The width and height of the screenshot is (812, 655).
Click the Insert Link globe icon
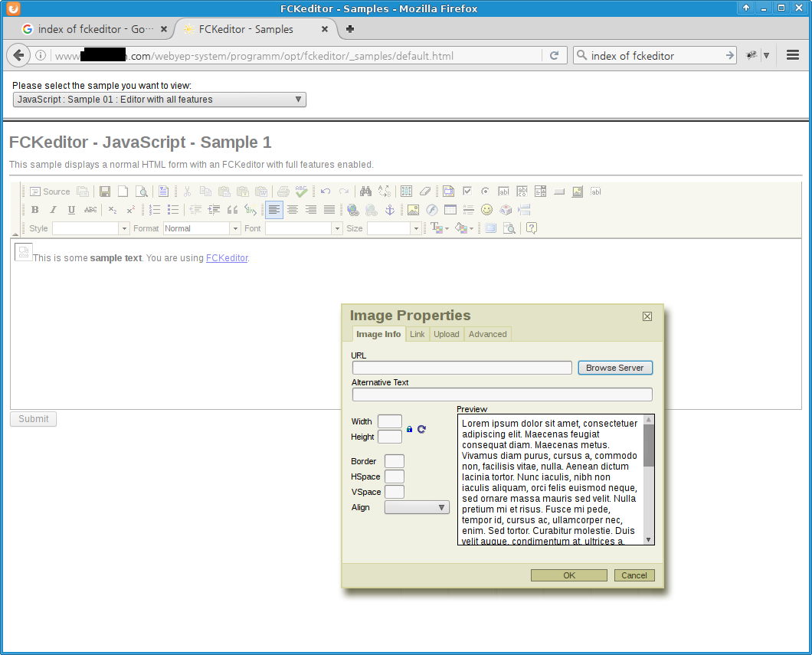point(352,210)
